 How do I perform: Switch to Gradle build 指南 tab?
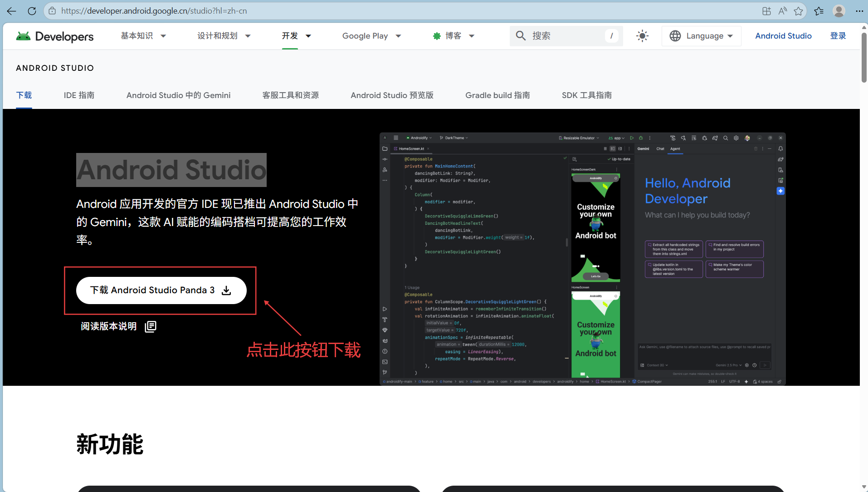pyautogui.click(x=497, y=95)
